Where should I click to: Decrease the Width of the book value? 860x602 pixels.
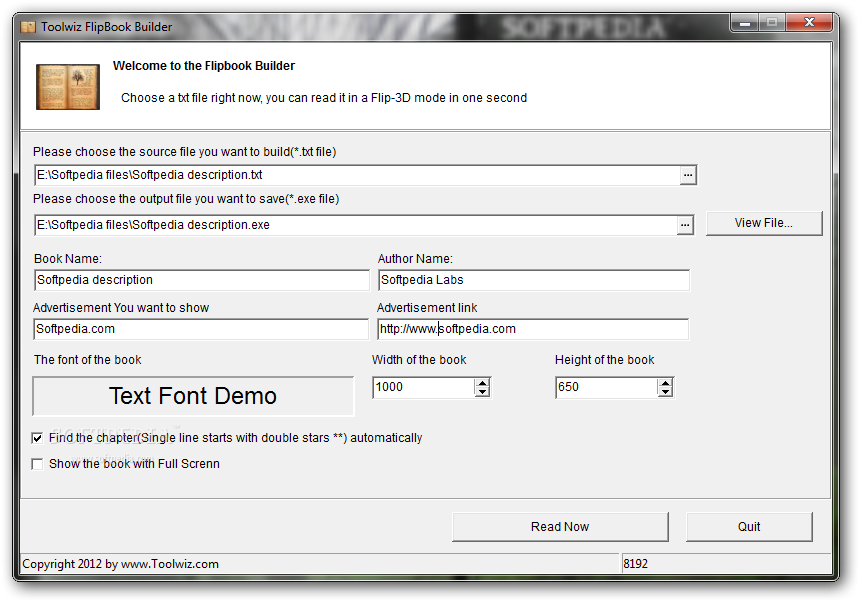point(482,391)
